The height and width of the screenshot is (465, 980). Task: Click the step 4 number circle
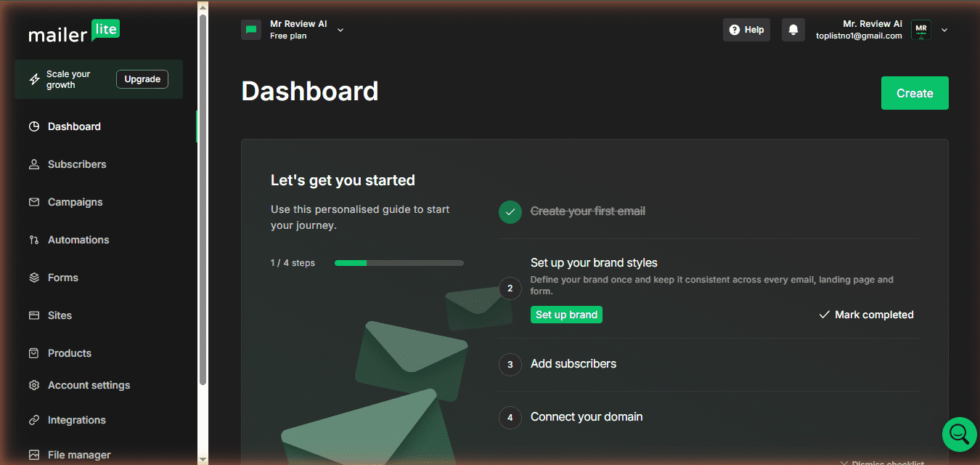pyautogui.click(x=510, y=418)
